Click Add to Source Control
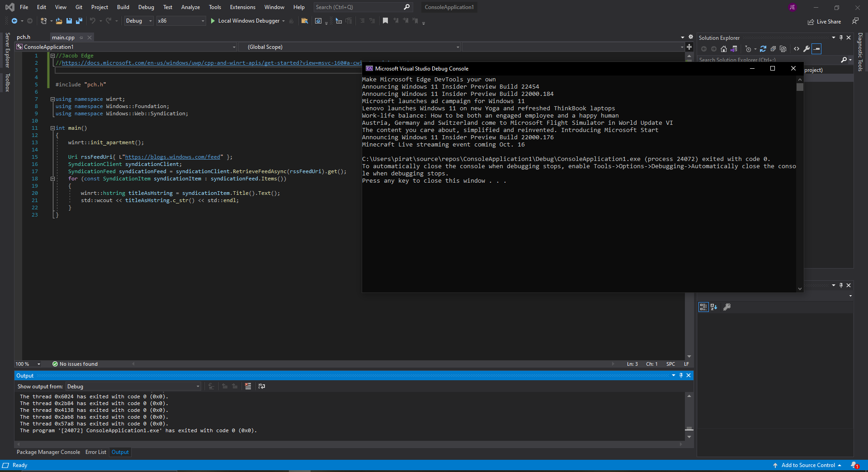The image size is (868, 472). pyautogui.click(x=808, y=465)
